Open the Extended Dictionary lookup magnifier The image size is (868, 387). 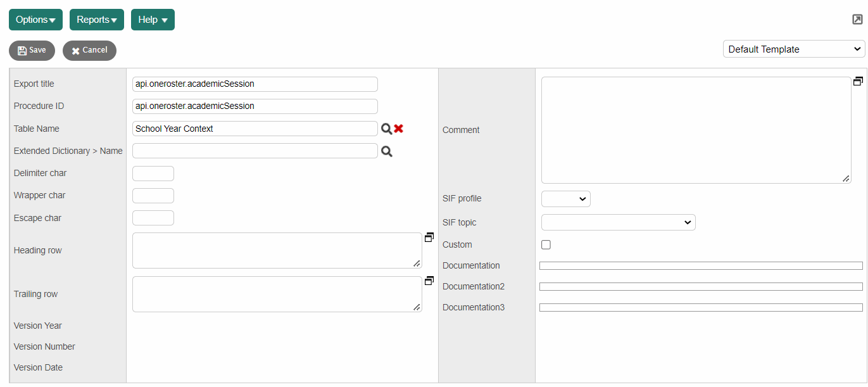(x=387, y=151)
